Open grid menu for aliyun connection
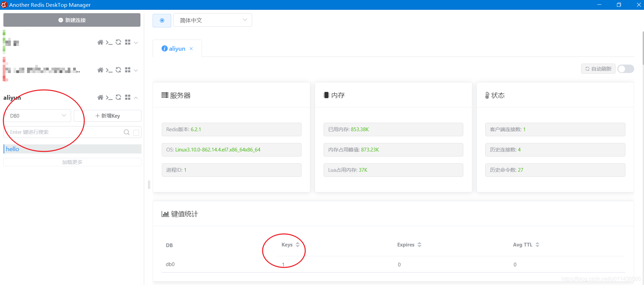This screenshot has width=644, height=285. tap(128, 97)
